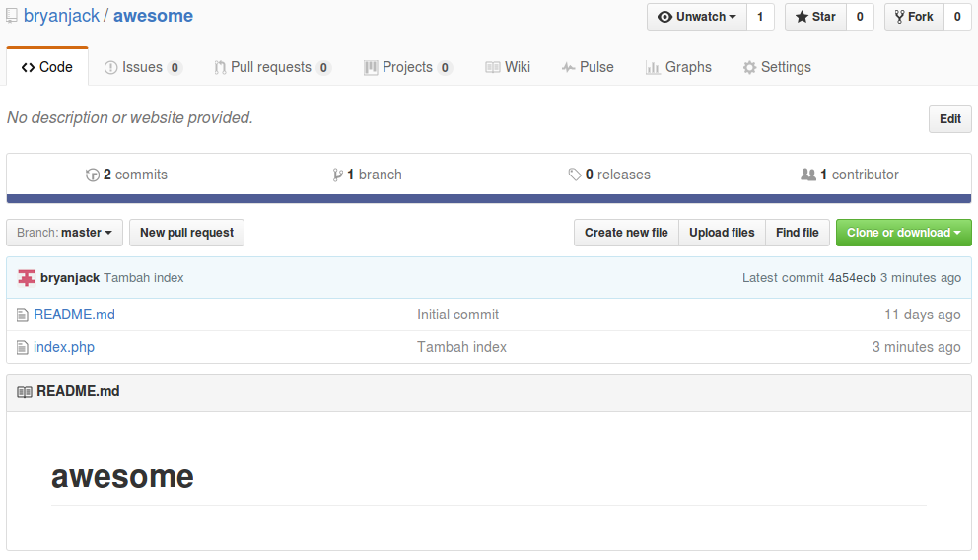Click the repository book icon beside bryanjack
Image resolution: width=978 pixels, height=560 pixels.
(x=11, y=16)
